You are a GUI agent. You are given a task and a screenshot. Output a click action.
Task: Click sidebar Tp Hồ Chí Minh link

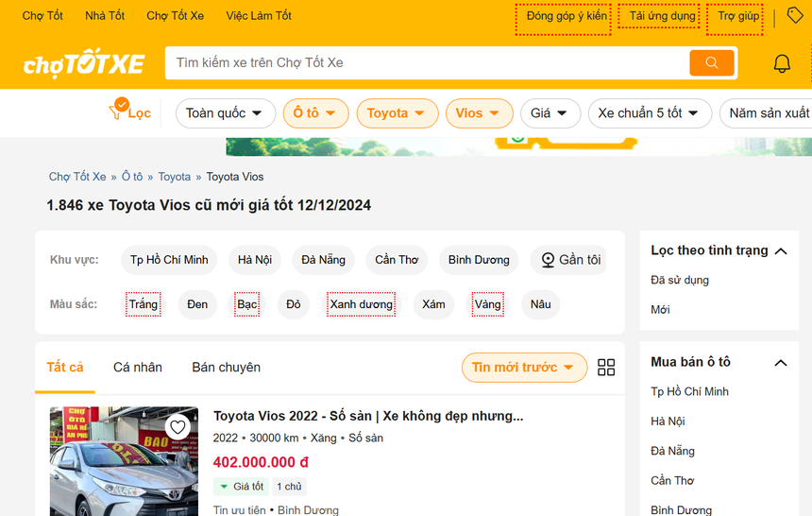pyautogui.click(x=689, y=391)
